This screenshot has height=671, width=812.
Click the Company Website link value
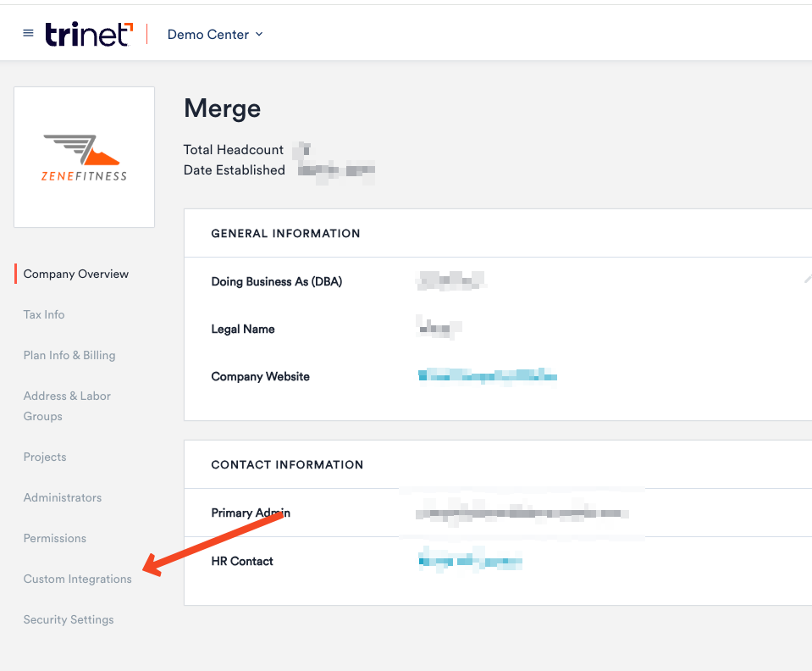[488, 376]
